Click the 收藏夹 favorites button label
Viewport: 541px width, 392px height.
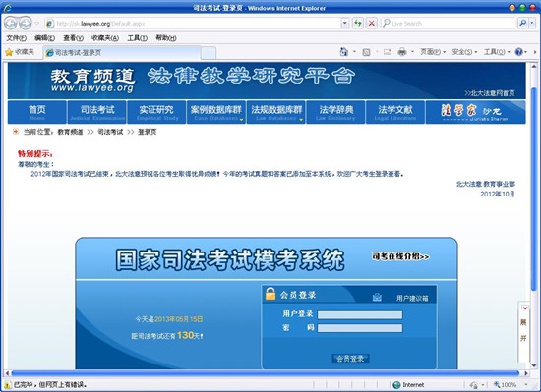coord(25,52)
